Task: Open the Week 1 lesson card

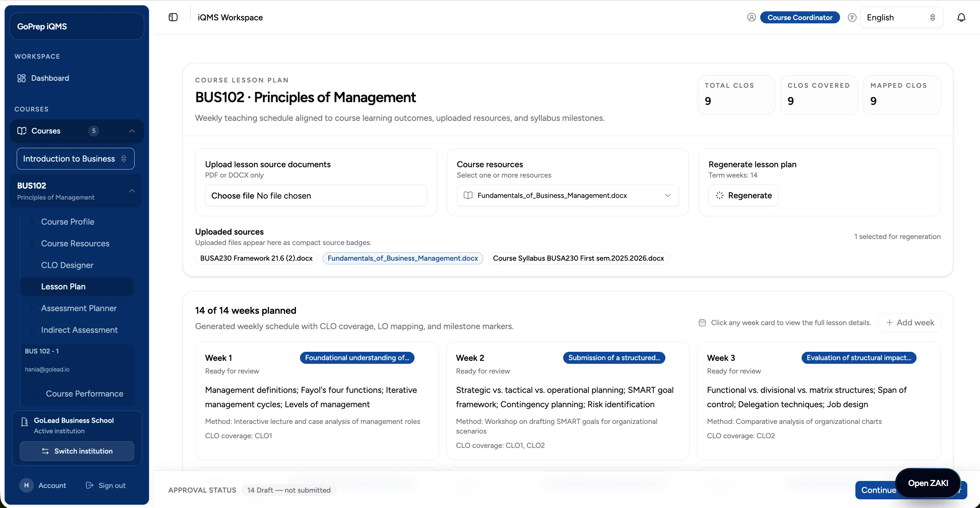Action: 317,401
